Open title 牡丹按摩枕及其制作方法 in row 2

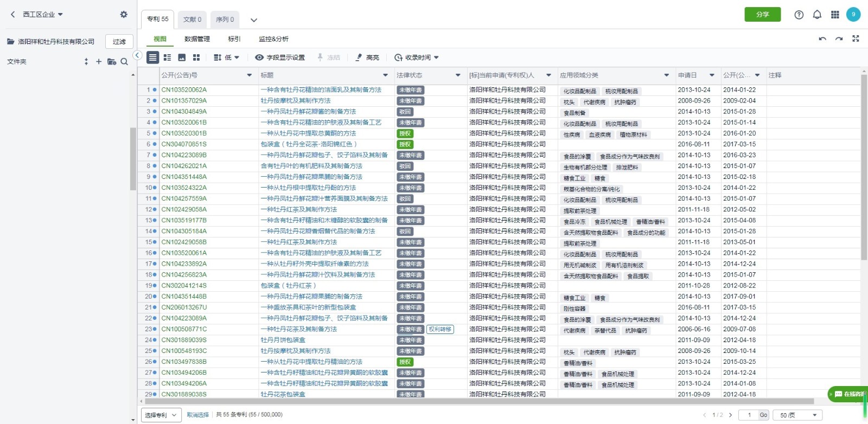tap(296, 100)
